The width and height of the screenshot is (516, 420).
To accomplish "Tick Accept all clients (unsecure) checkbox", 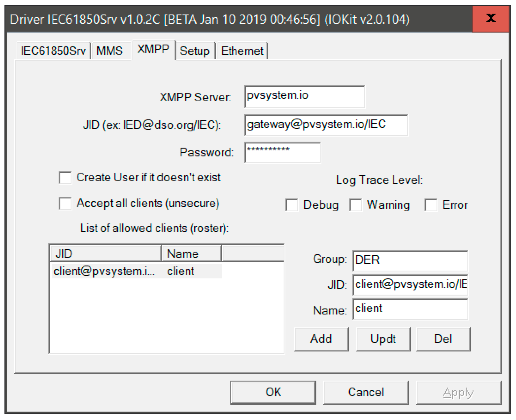I will tap(65, 203).
